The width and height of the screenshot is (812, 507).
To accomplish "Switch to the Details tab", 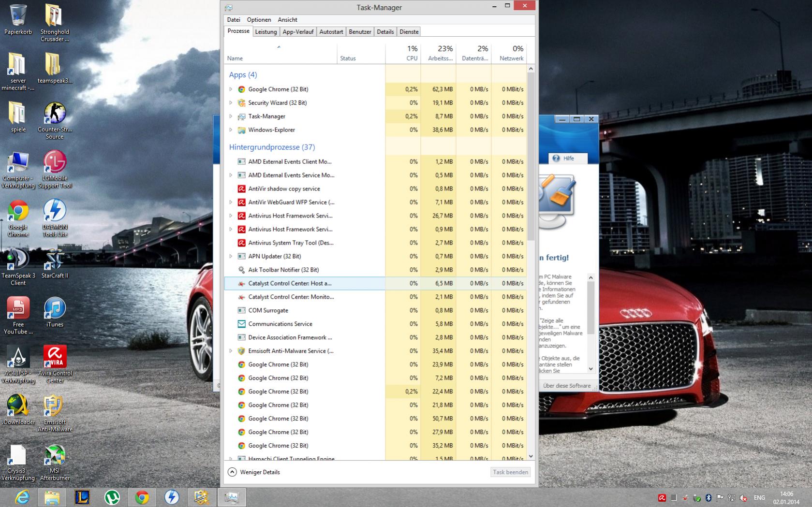I will coord(385,32).
